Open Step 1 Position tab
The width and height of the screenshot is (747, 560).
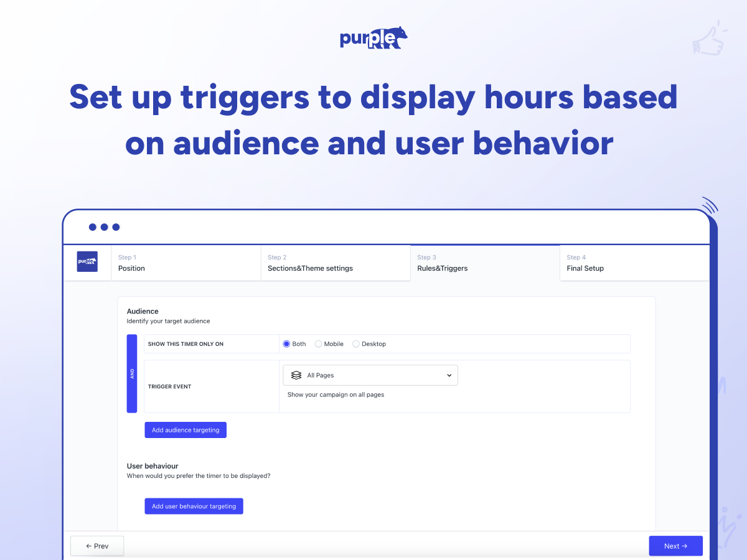point(186,263)
